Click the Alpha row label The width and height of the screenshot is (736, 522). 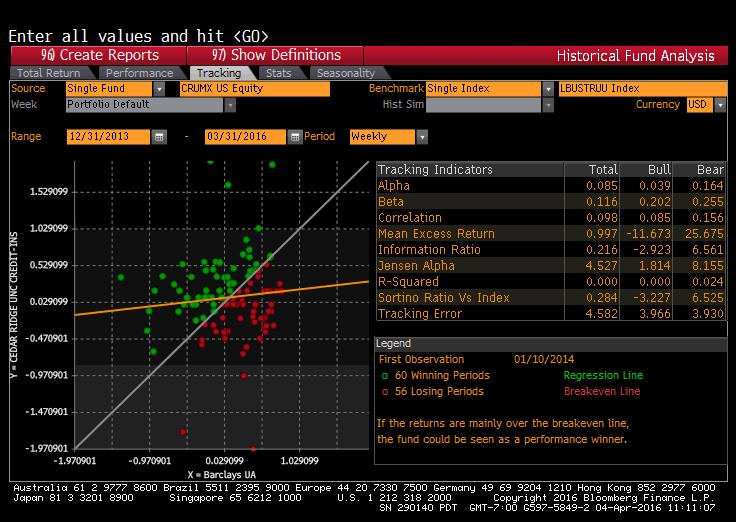tap(394, 186)
